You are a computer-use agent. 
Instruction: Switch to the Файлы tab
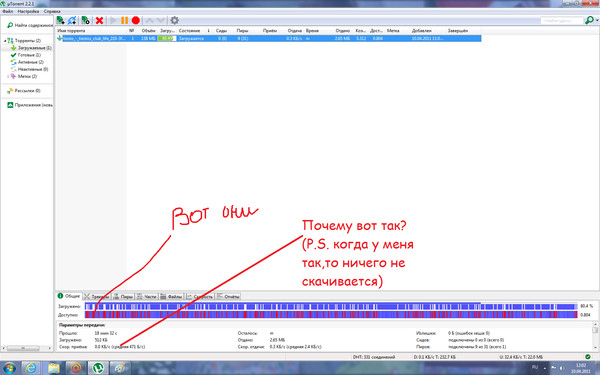click(x=171, y=297)
